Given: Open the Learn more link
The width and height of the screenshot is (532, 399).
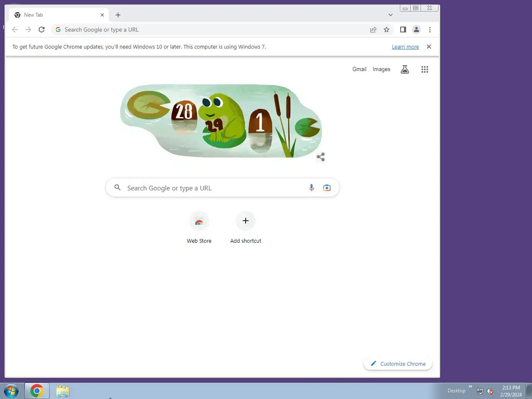Looking at the screenshot, I should tap(405, 47).
